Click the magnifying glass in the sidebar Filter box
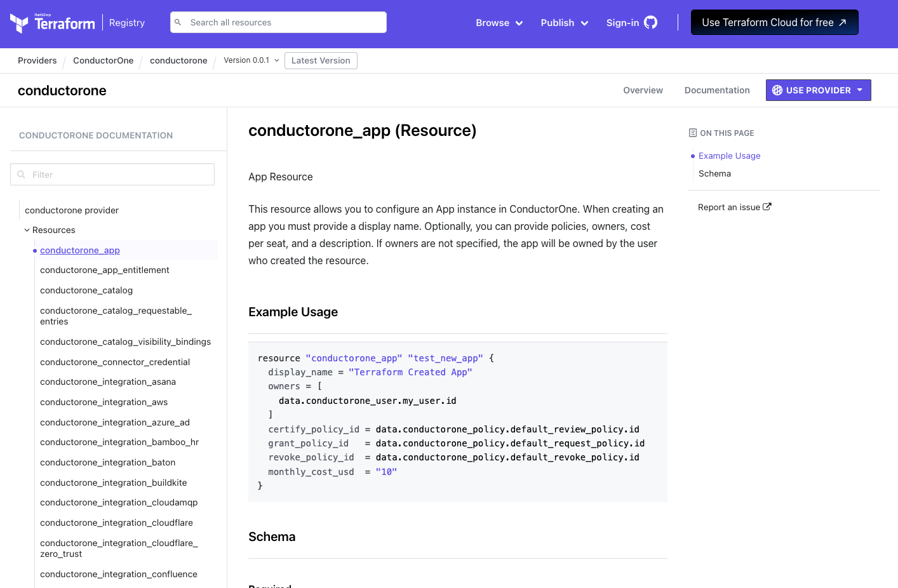 click(x=22, y=174)
